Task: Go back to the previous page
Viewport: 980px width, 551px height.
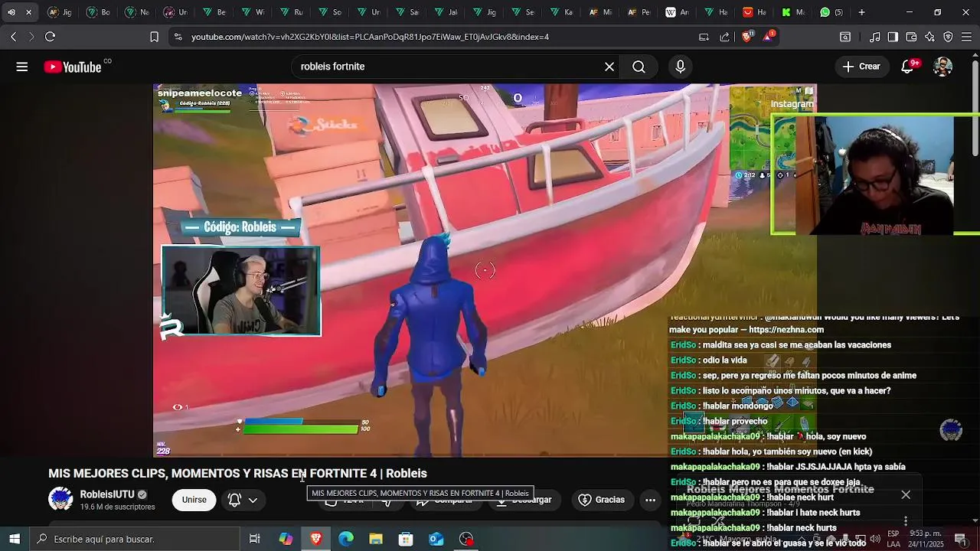Action: 13,37
